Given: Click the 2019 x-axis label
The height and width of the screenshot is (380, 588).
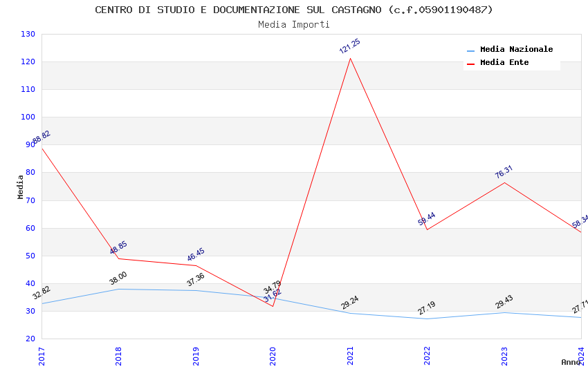Looking at the screenshot, I should point(196,357).
